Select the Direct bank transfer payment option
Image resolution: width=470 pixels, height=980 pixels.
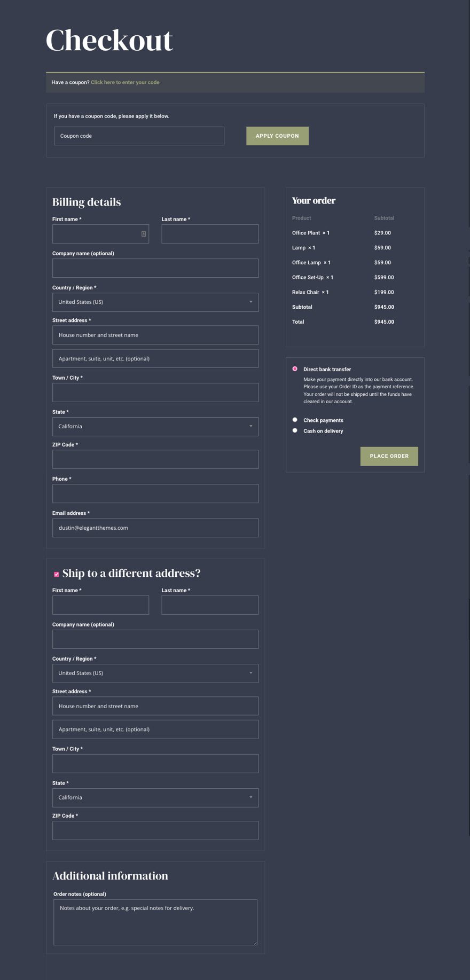(295, 369)
